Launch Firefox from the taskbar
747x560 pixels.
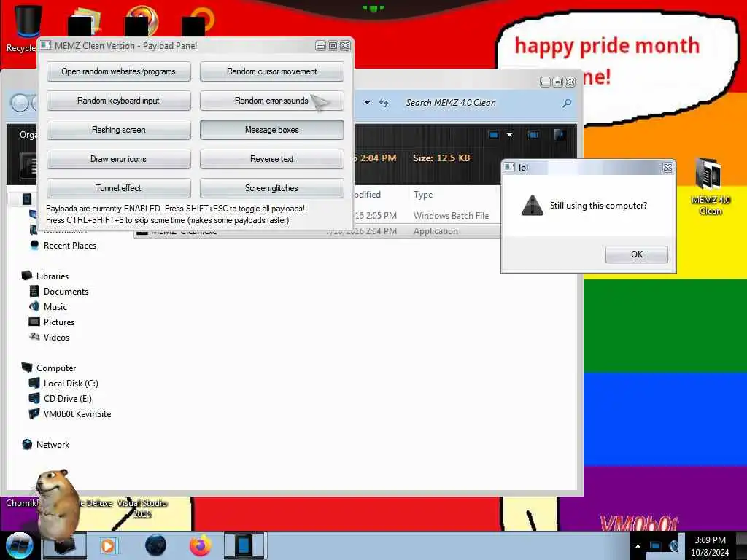200,545
